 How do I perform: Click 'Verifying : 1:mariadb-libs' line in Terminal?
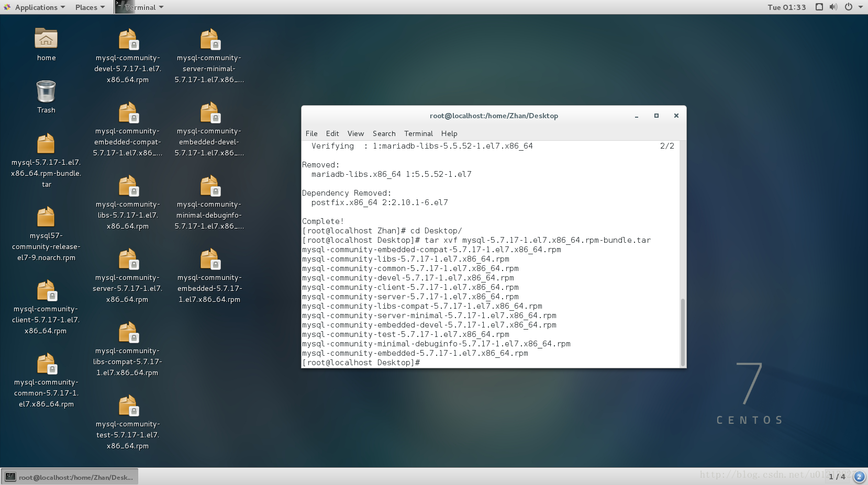point(422,146)
